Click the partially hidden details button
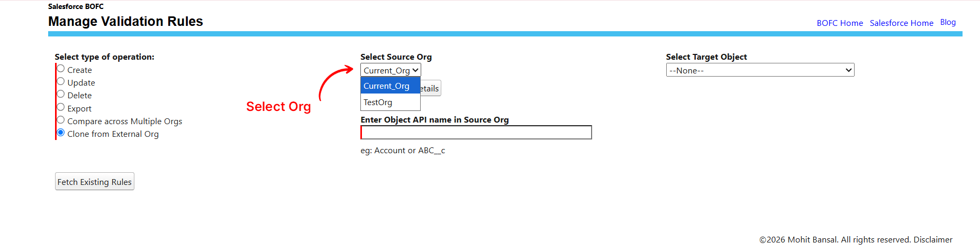 point(431,88)
